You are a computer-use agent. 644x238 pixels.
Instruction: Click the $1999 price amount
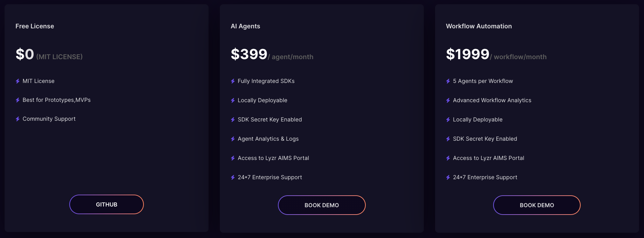(x=467, y=54)
